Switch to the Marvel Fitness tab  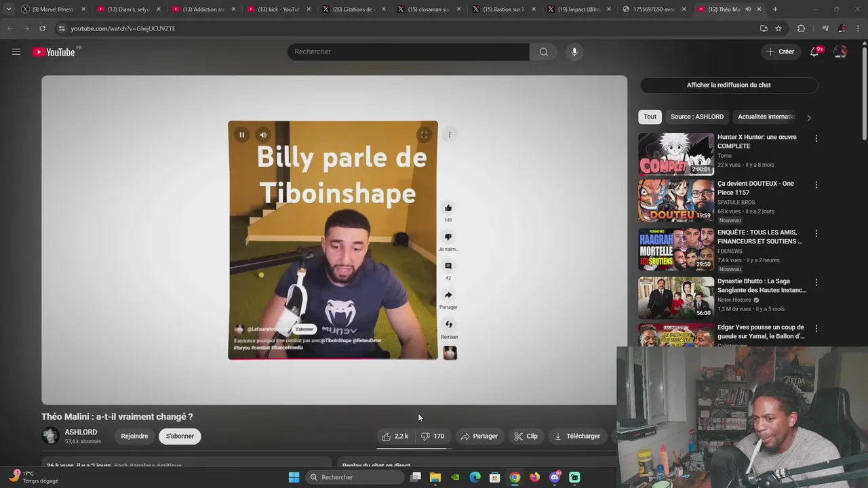coord(53,9)
